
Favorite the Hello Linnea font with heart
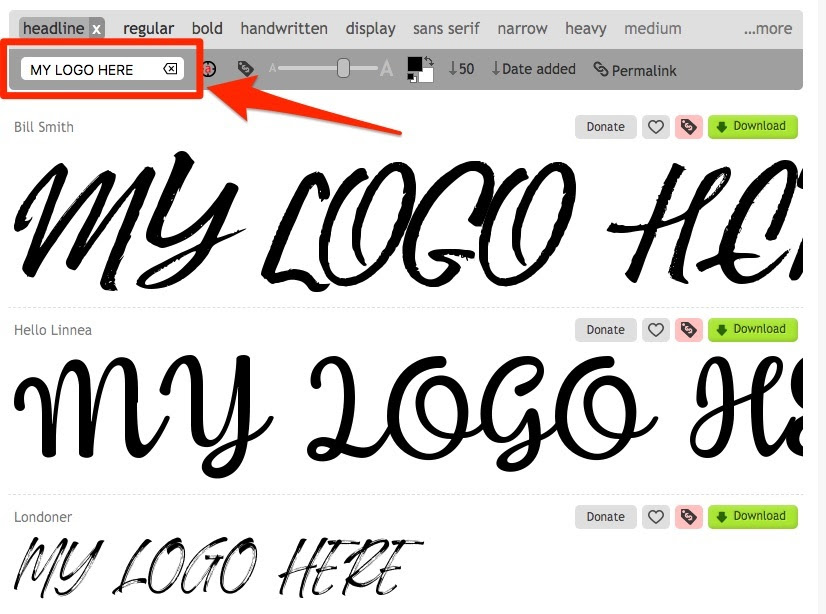pos(656,330)
